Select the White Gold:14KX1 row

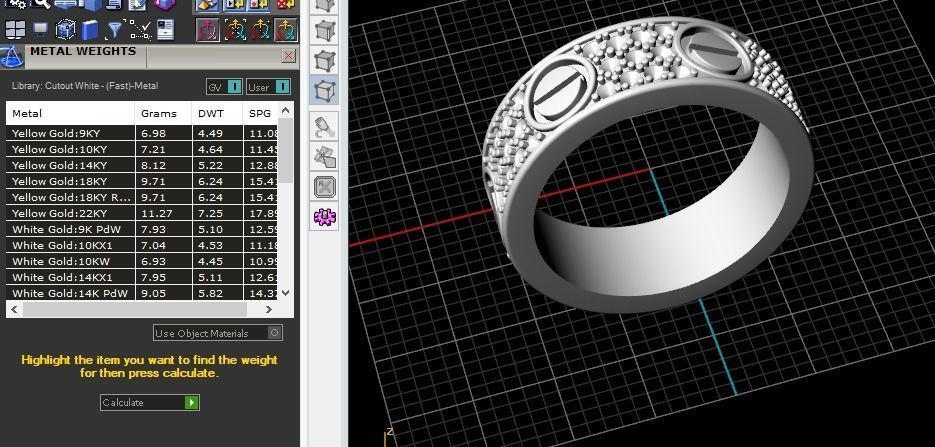(142, 277)
